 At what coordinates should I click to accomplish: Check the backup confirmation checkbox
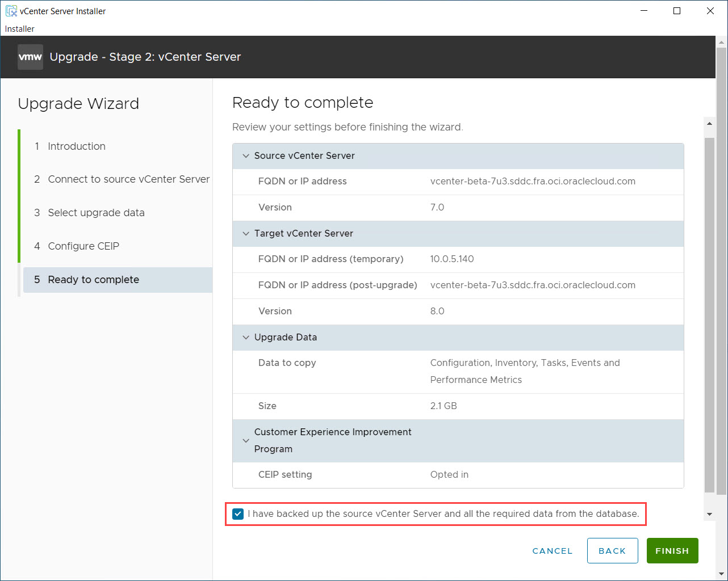pos(238,514)
